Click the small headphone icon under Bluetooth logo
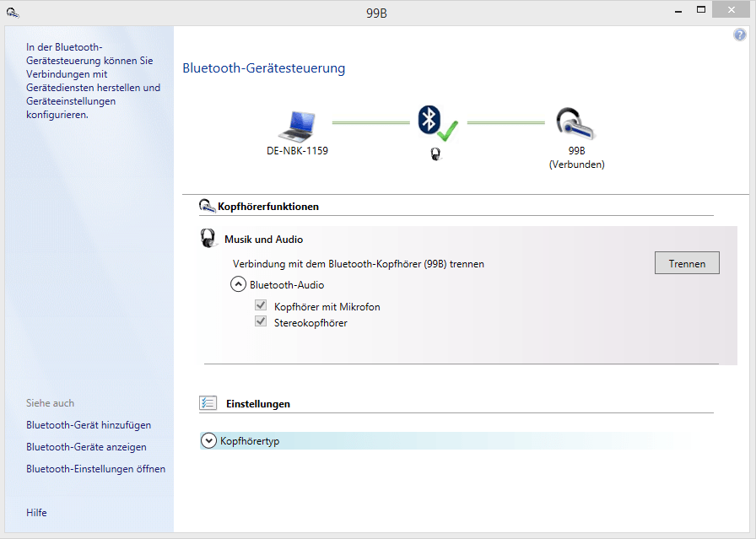The width and height of the screenshot is (756, 539). (435, 154)
